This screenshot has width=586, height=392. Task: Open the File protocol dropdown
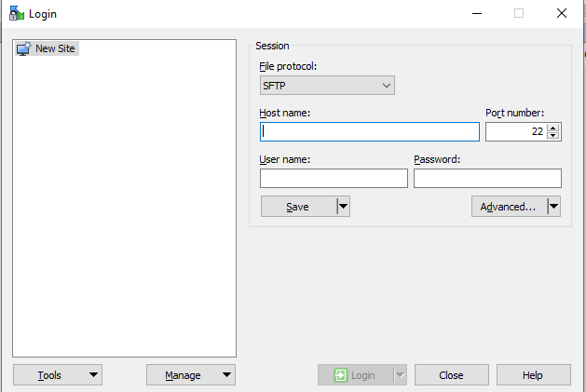(x=327, y=86)
